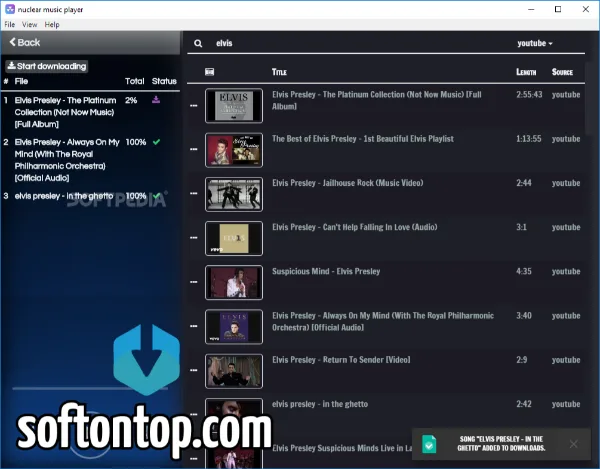Select the Platinum Collection result title
This screenshot has height=469, width=600.
click(377, 100)
